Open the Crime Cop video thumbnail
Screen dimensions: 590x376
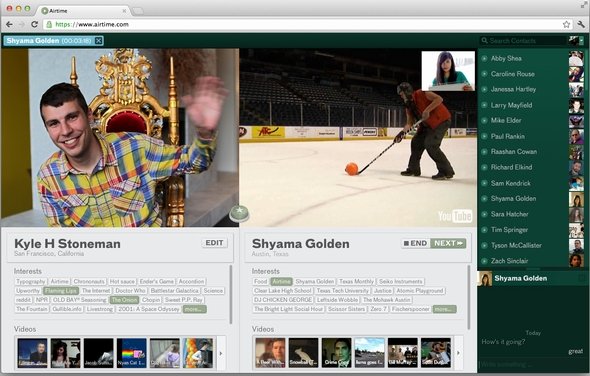point(336,353)
